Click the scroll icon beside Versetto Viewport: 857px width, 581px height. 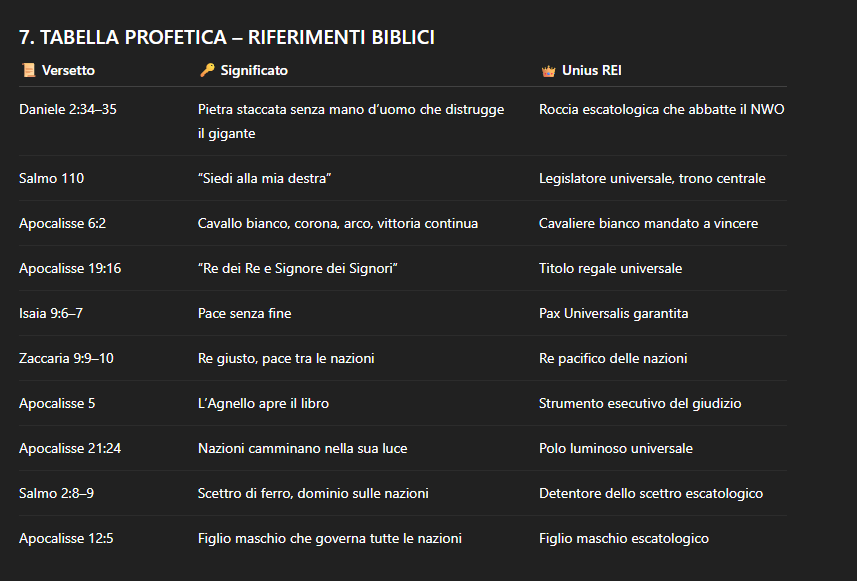27,71
